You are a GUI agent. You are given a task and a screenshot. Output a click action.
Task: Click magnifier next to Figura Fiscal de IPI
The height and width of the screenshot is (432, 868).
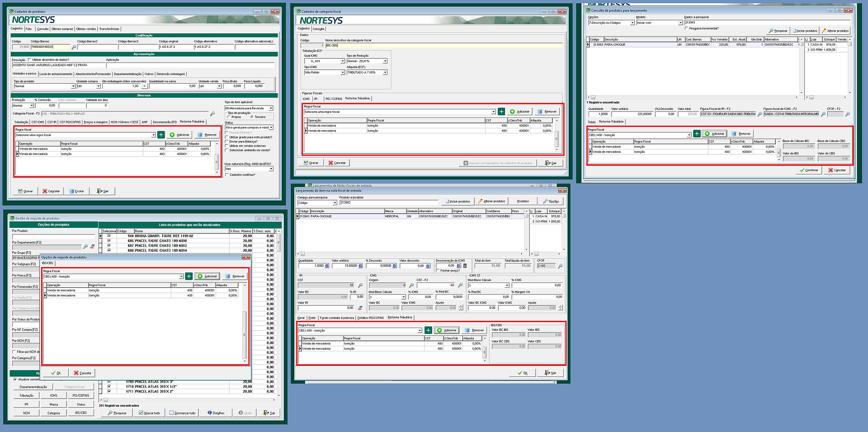(x=759, y=114)
